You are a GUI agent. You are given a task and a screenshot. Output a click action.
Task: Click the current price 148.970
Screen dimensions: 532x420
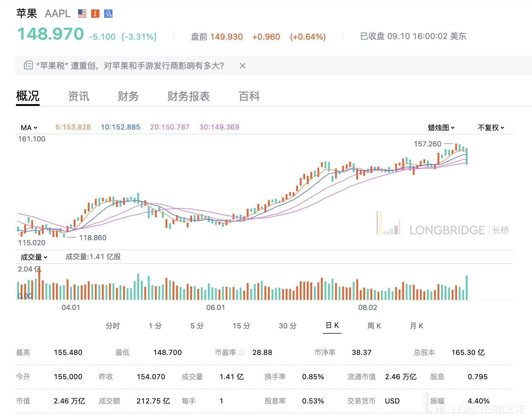(x=51, y=33)
